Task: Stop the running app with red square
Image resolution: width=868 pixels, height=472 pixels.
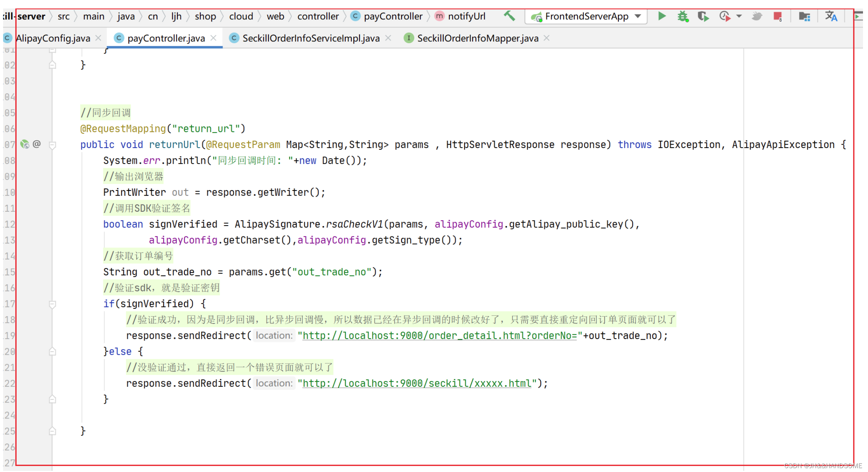Action: (777, 17)
